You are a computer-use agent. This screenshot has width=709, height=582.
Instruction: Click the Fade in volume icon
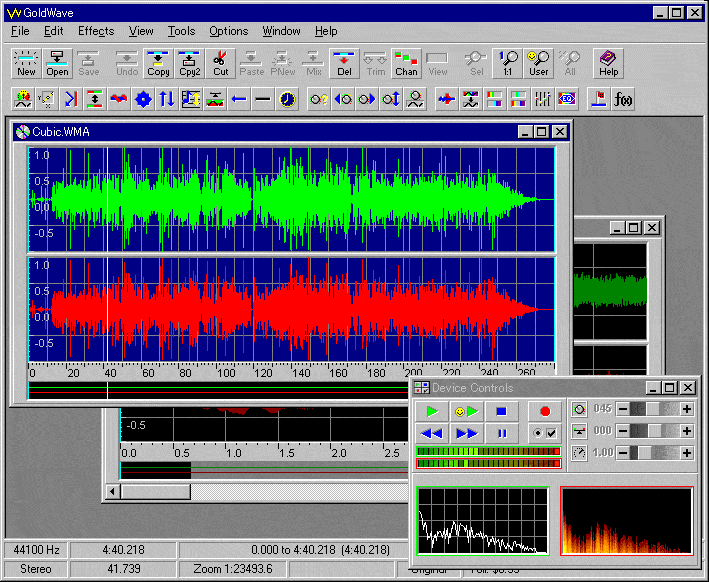coord(343,99)
